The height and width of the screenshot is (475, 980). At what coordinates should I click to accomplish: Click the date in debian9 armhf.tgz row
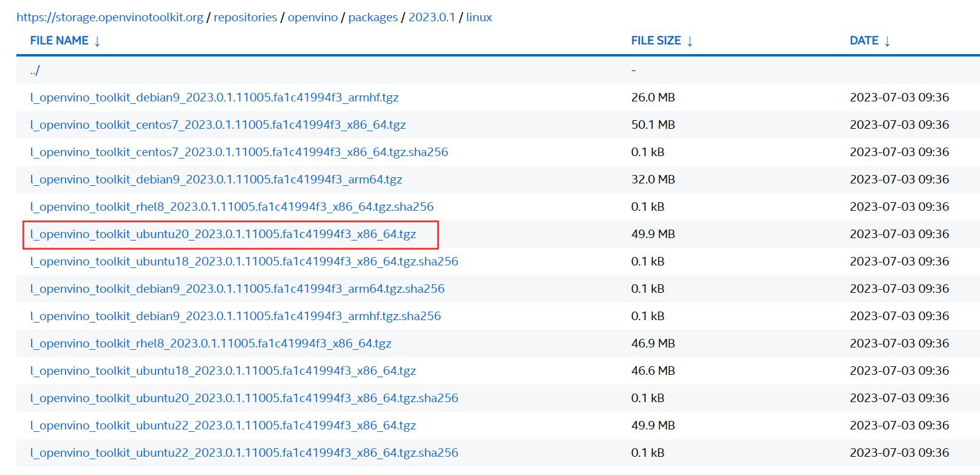[899, 97]
